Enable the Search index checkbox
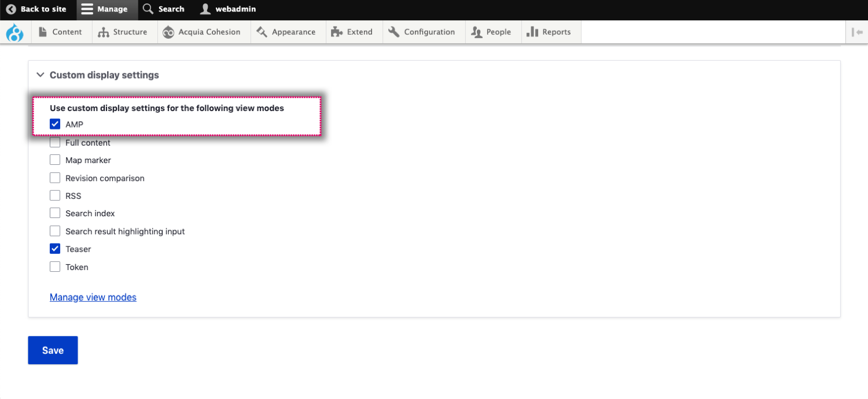This screenshot has width=868, height=399. pyautogui.click(x=55, y=213)
